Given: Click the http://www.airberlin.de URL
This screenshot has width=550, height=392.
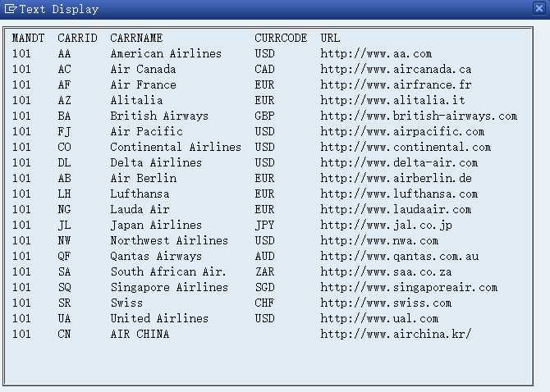Looking at the screenshot, I should 396,178.
